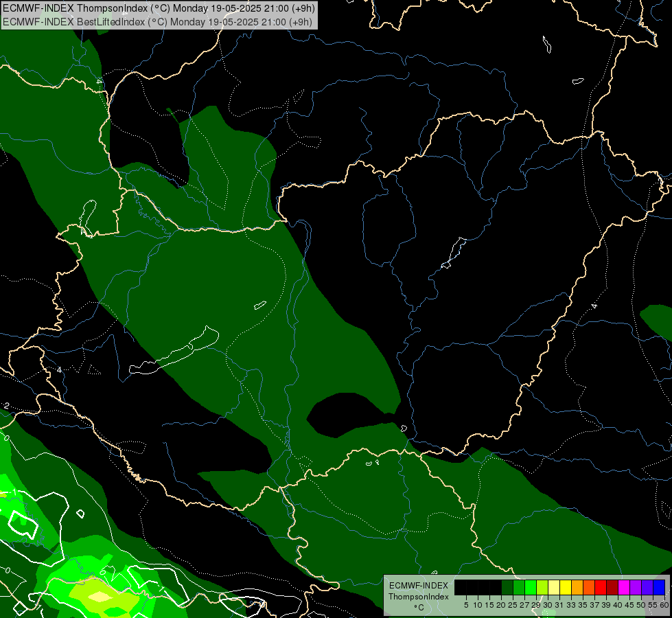Screen dimensions: 672x618
Task: Click the contour label 2 on the map
Action: coord(6,405)
